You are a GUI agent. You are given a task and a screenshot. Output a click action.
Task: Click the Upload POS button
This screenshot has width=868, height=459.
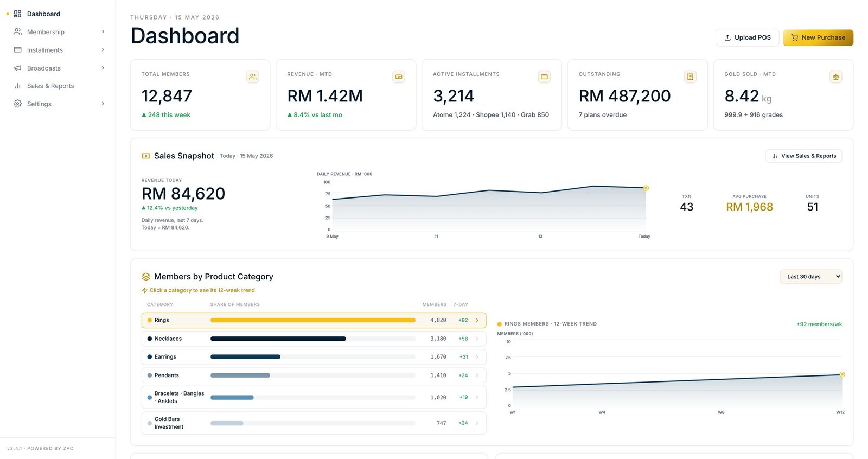point(748,37)
